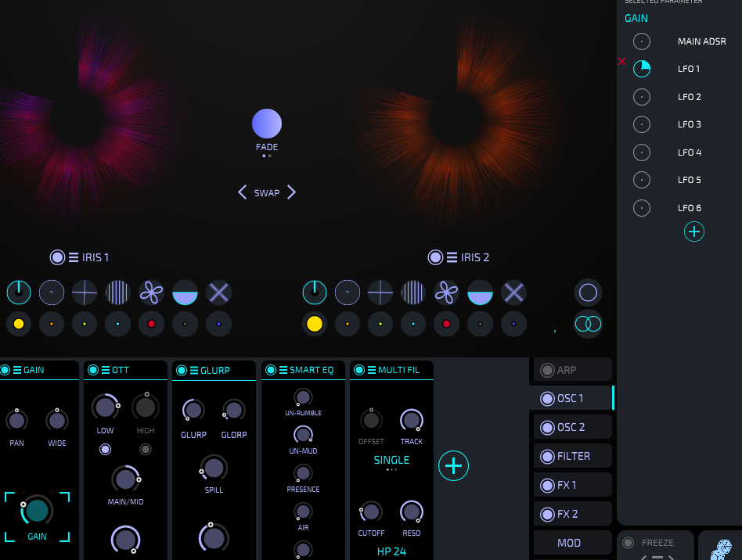Disable the GLURP effect module
The height and width of the screenshot is (560, 742).
182,371
